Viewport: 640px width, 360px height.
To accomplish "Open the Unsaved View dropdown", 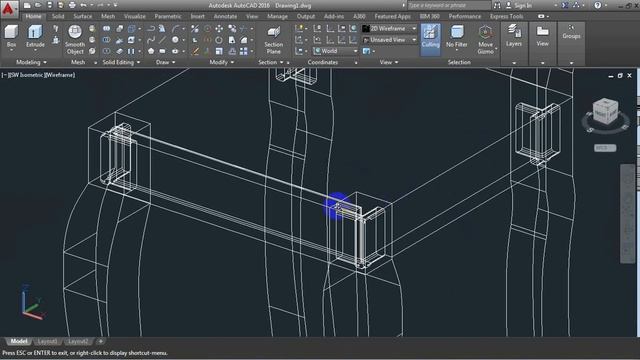I will coord(389,40).
